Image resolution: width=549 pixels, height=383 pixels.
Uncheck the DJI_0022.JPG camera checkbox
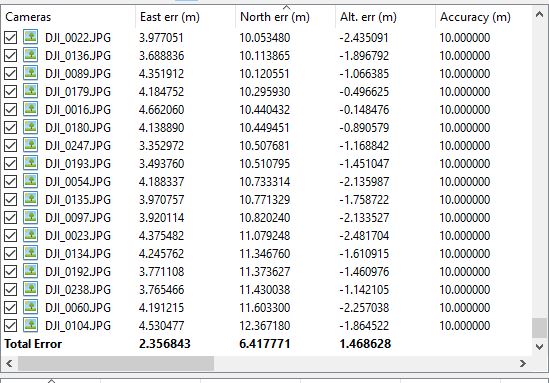[11, 37]
